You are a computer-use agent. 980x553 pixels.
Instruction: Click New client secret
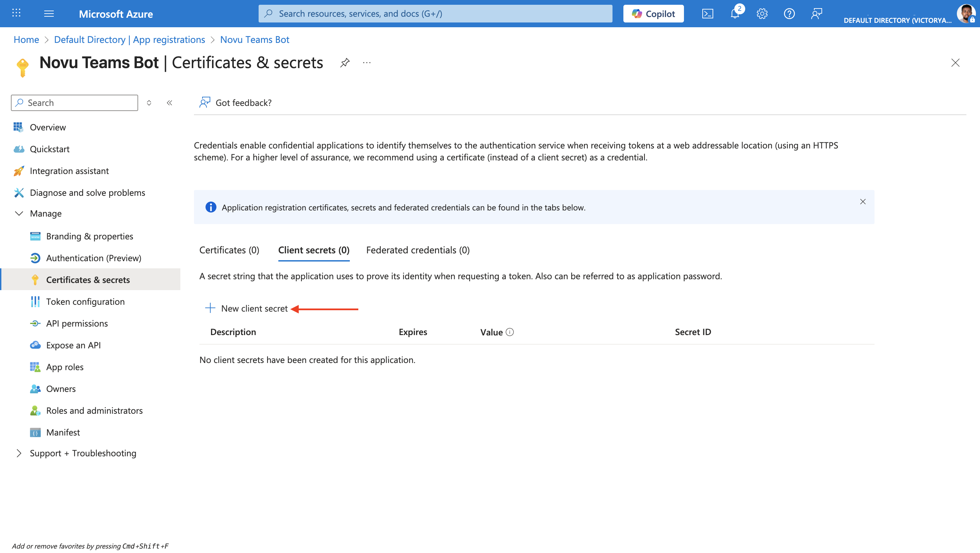coord(246,308)
